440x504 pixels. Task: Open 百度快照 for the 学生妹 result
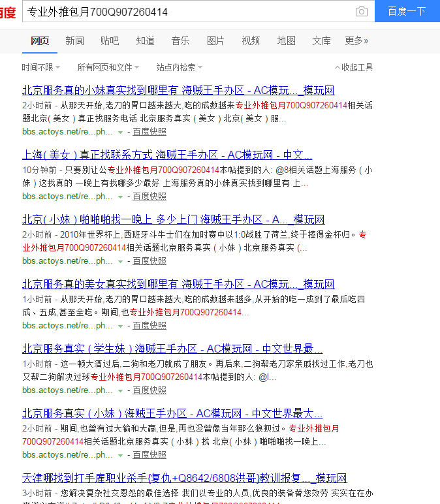tap(149, 390)
